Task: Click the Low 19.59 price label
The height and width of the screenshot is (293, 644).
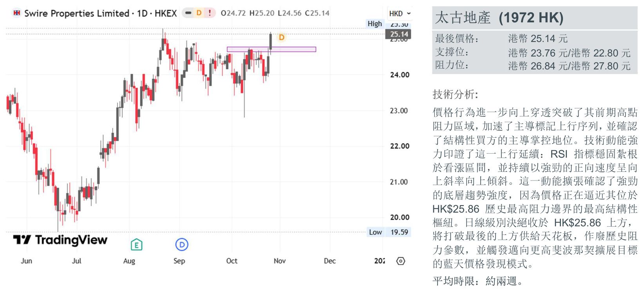Action: coord(389,232)
